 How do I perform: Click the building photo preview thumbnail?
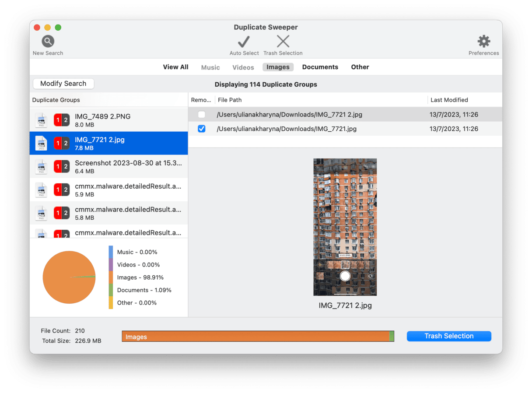(x=345, y=227)
